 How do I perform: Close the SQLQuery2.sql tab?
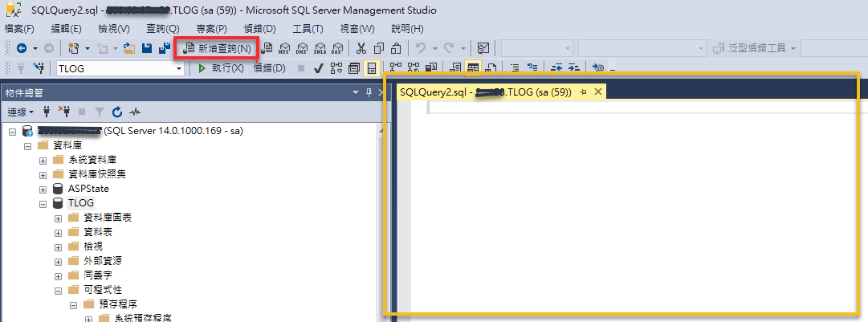[597, 92]
